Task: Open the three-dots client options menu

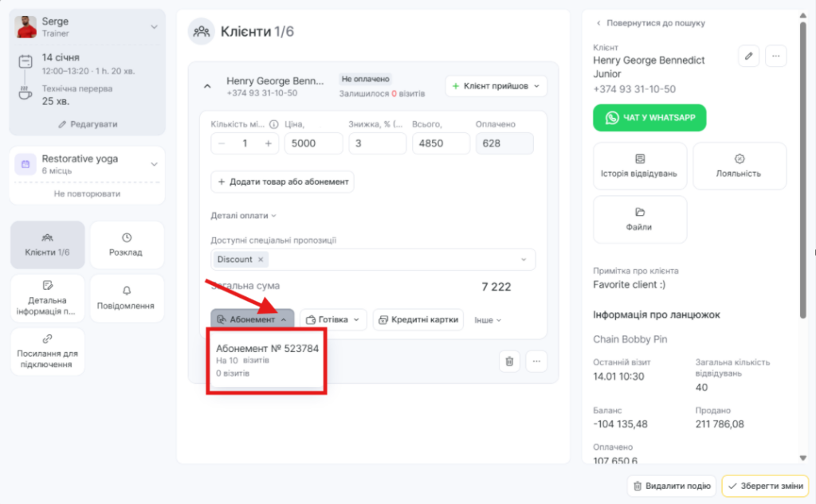Action: point(775,56)
